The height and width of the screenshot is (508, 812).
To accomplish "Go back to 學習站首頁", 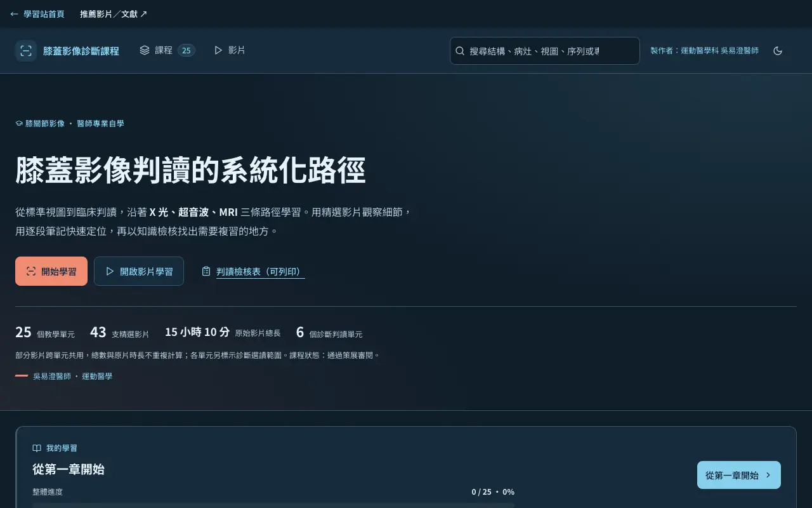I will pyautogui.click(x=37, y=14).
